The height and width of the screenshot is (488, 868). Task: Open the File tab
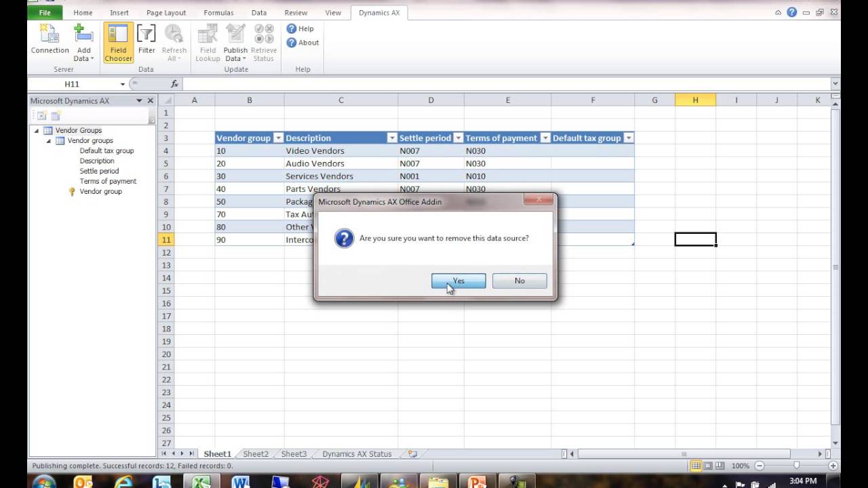coord(45,12)
